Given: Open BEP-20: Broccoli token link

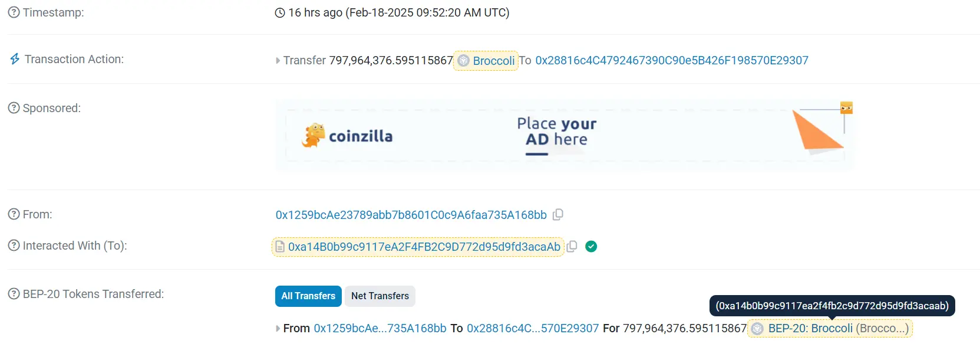Looking at the screenshot, I should point(810,329).
